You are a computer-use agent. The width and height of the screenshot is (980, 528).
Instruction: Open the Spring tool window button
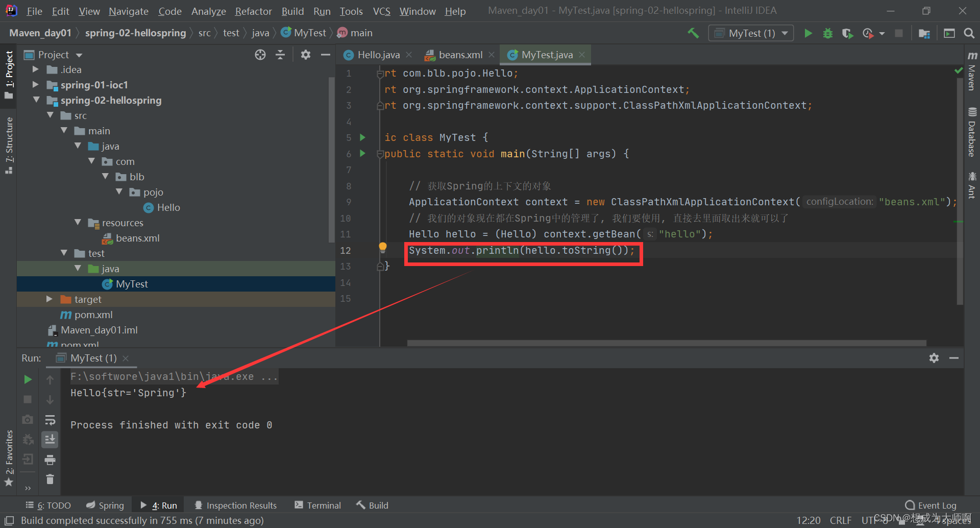click(x=105, y=506)
